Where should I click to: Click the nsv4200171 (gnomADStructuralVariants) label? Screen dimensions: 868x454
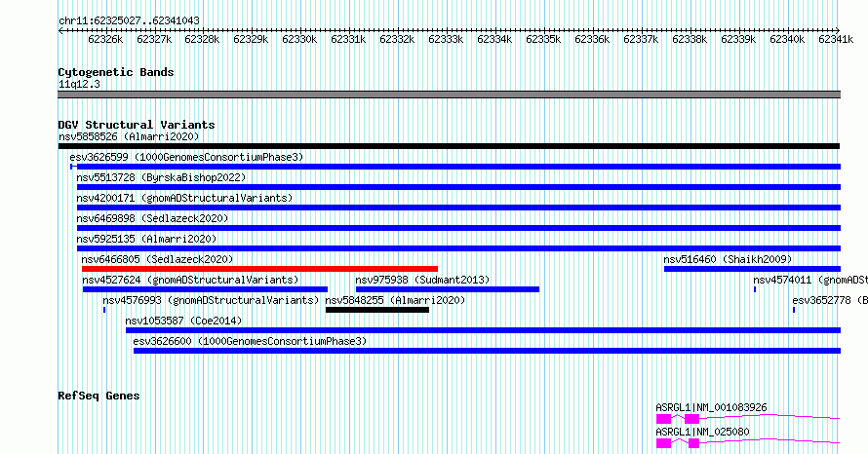click(x=184, y=198)
